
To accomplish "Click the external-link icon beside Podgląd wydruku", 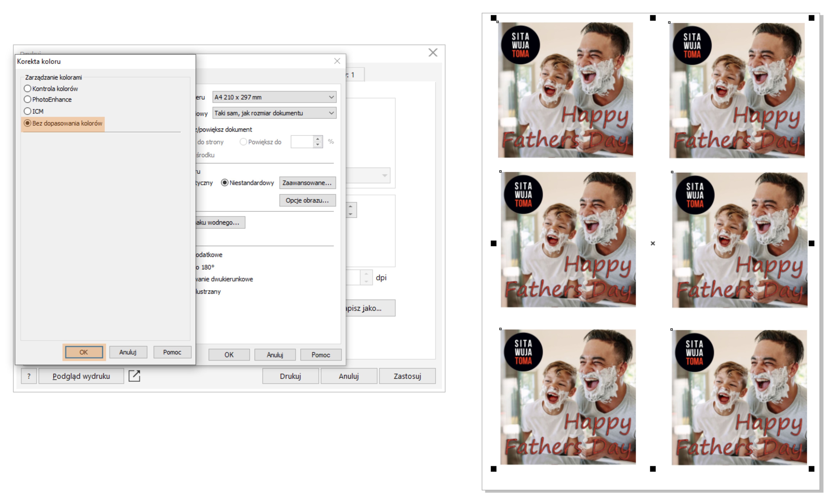I will (x=134, y=376).
